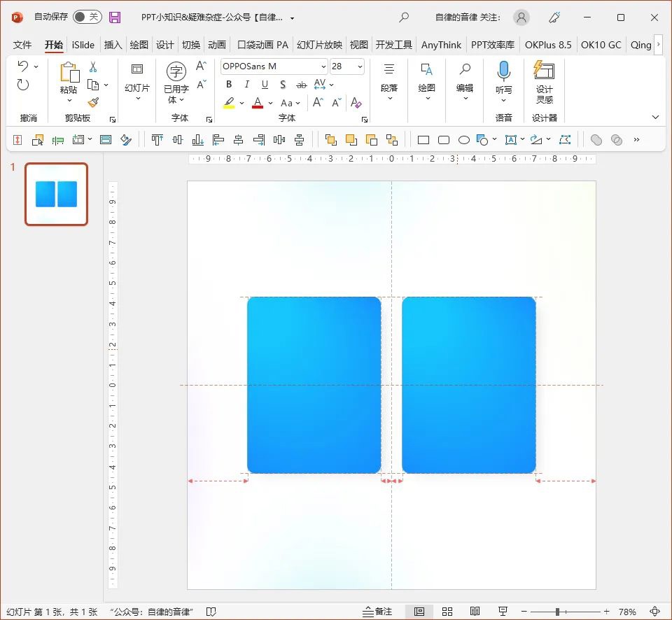Open the OPPOSans M font name dropdown

[323, 66]
